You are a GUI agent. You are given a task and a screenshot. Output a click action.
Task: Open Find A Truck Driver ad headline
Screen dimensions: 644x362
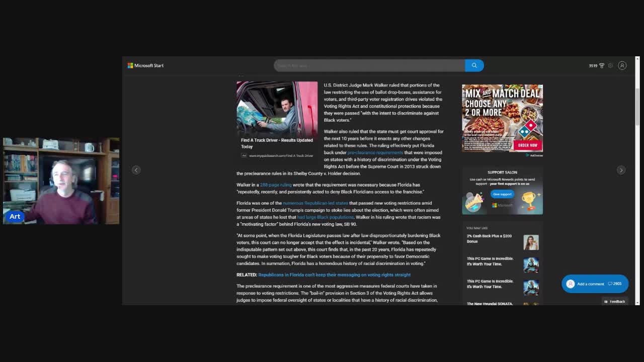277,143
